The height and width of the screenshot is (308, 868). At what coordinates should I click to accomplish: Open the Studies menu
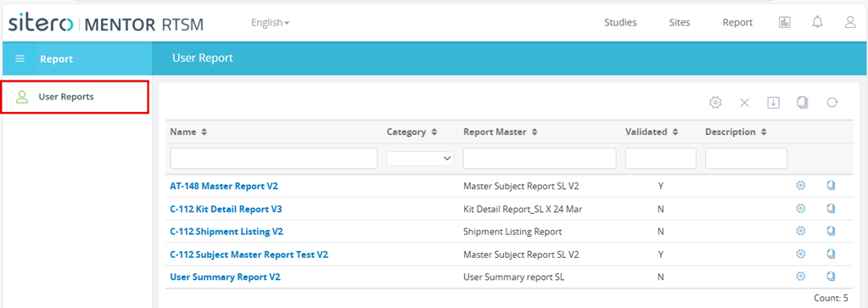click(x=620, y=23)
